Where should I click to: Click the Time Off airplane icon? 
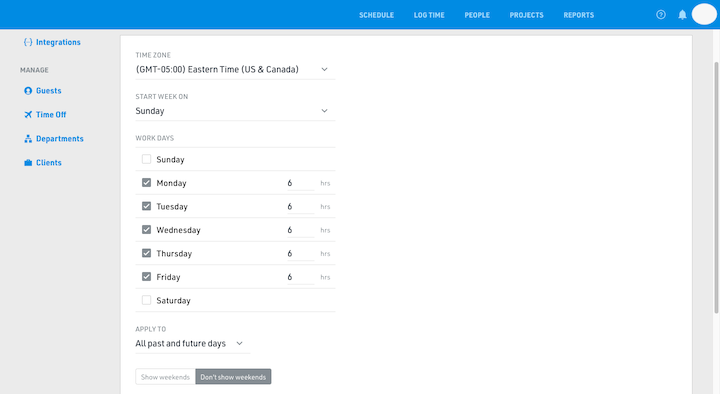coord(28,115)
